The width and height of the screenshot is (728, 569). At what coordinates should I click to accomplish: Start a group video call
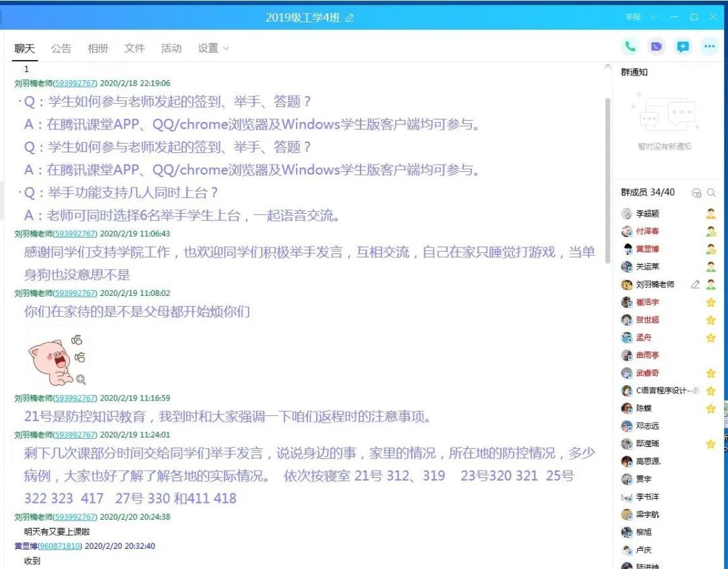[656, 47]
